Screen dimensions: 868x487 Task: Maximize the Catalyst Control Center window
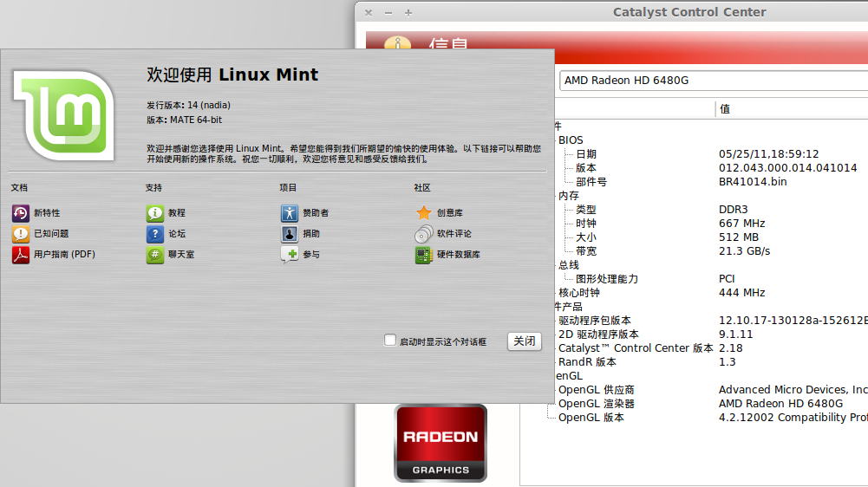click(408, 13)
